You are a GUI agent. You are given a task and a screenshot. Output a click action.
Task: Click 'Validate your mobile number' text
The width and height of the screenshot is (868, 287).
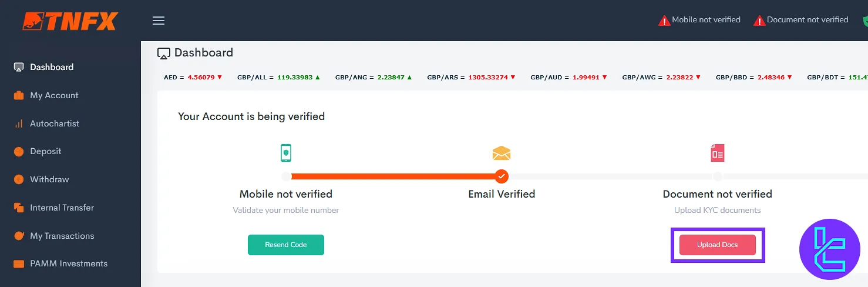[286, 210]
